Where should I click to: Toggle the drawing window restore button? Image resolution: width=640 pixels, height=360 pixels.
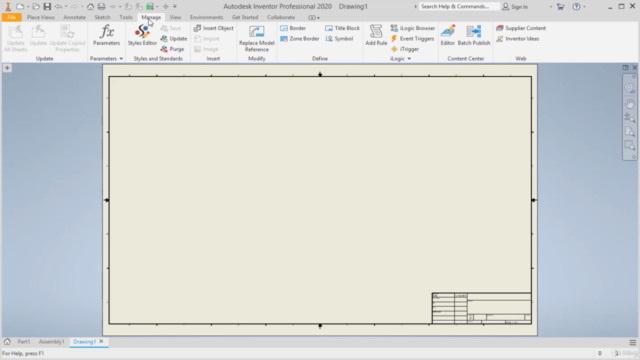(625, 68)
